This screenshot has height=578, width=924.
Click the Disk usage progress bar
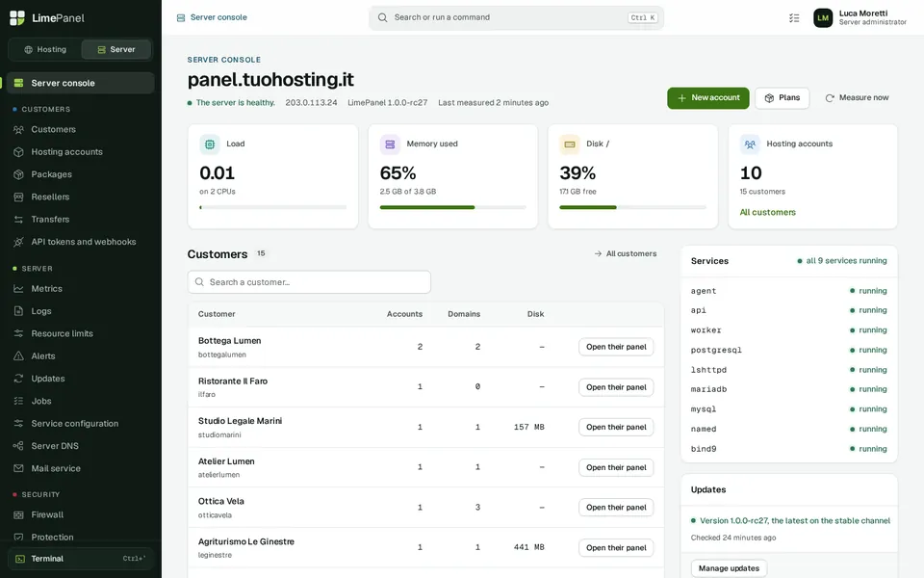pyautogui.click(x=632, y=208)
